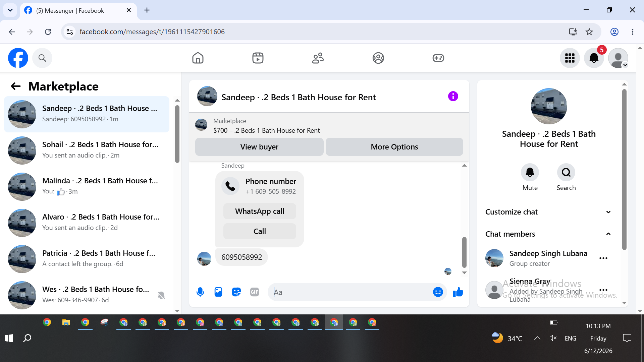The height and width of the screenshot is (362, 644).
Task: Click the voice clip microphone icon
Action: click(x=200, y=292)
